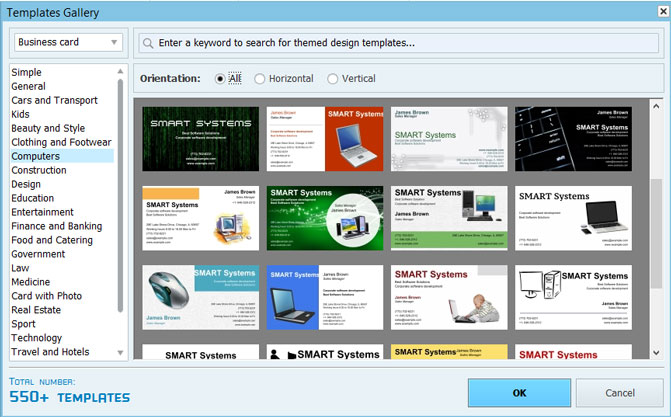This screenshot has width=671, height=417.
Task: Open Clothing and Footwear category
Action: (x=61, y=142)
